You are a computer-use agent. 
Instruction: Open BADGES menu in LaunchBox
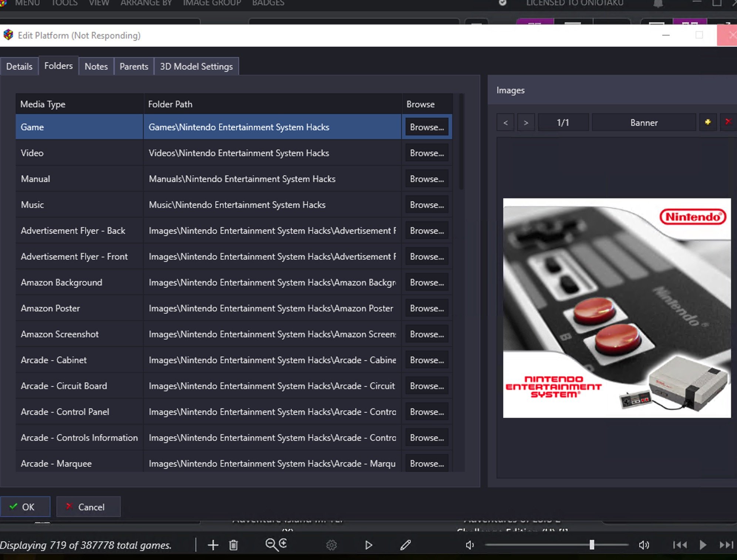(268, 3)
